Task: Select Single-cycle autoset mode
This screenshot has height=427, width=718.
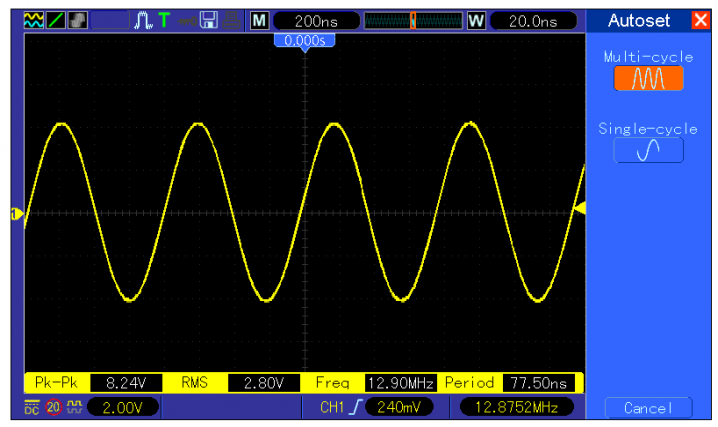Action: [648, 149]
